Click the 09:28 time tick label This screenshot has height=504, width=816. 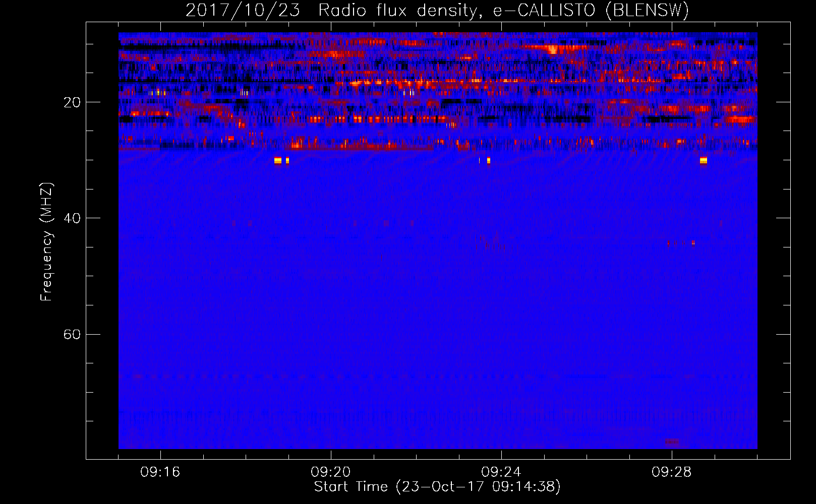click(672, 472)
